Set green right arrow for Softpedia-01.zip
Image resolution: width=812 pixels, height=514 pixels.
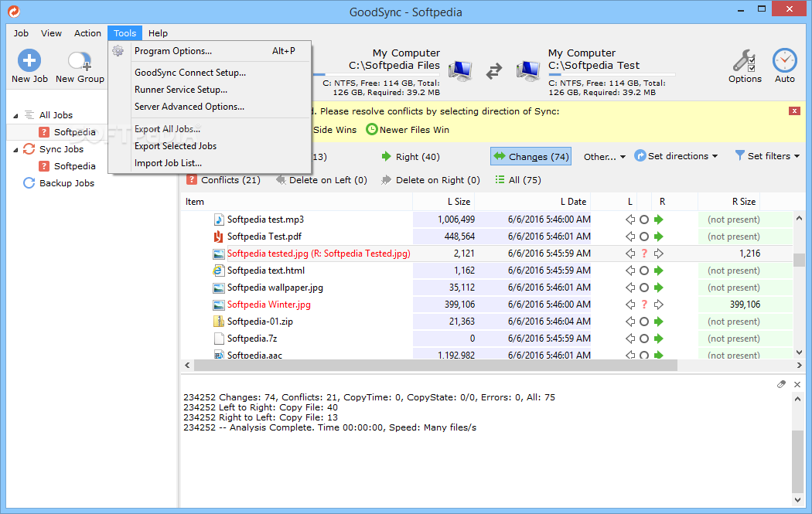(x=659, y=322)
